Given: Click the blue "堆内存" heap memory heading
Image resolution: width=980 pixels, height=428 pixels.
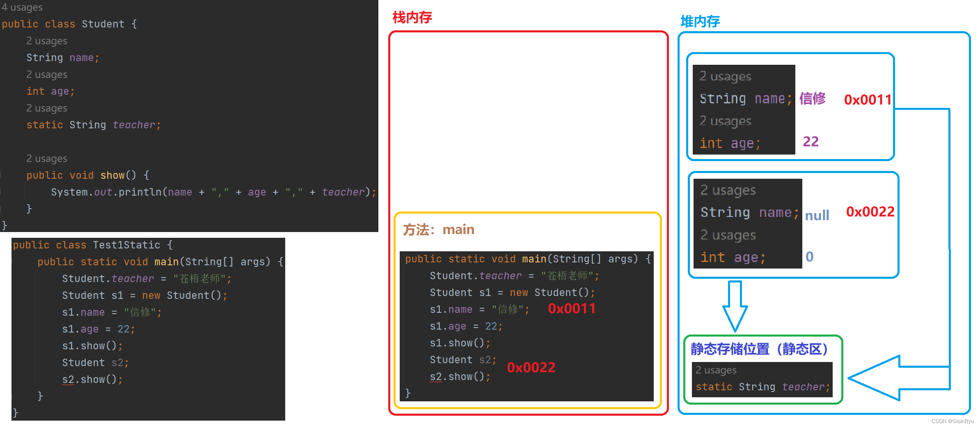Looking at the screenshot, I should tap(700, 21).
